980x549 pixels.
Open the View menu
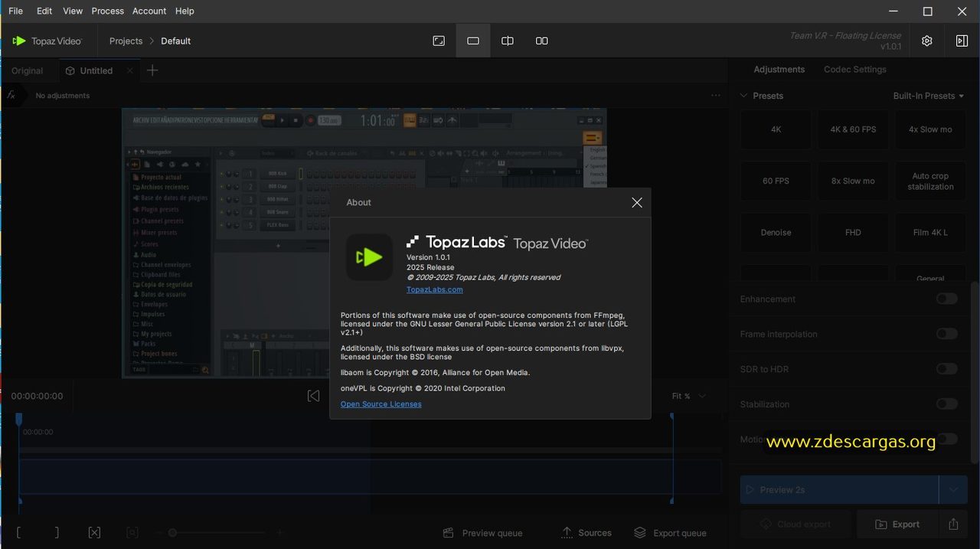[73, 11]
